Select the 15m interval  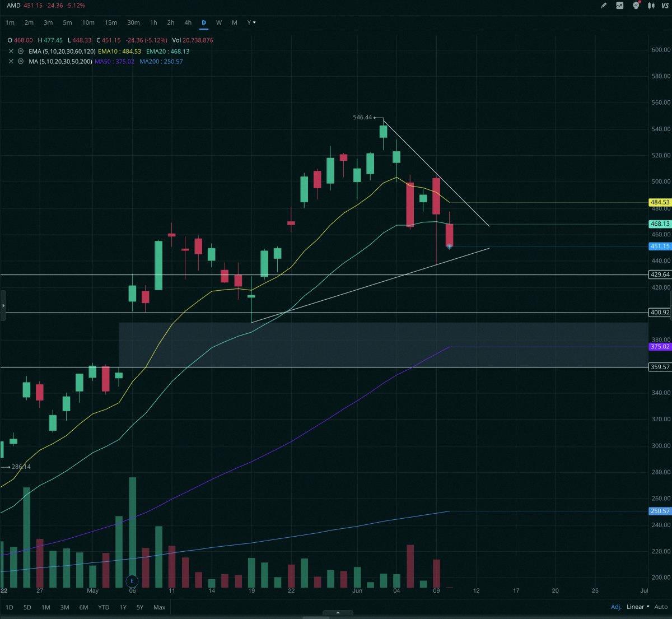tap(111, 22)
